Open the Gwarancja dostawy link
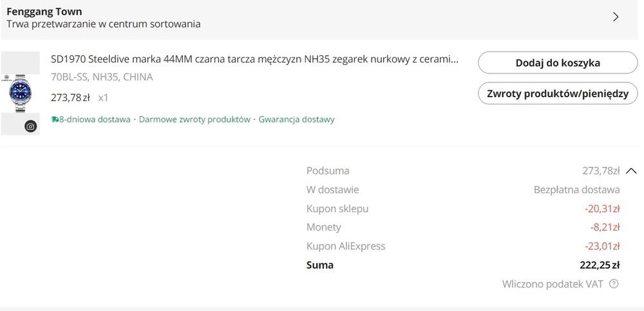This screenshot has height=311, width=644. (x=296, y=119)
